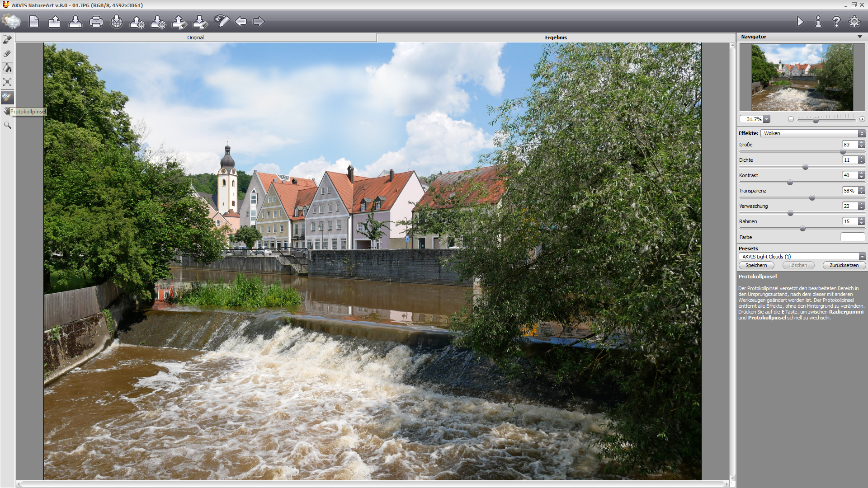Publish the image with the globe icon

tap(117, 21)
